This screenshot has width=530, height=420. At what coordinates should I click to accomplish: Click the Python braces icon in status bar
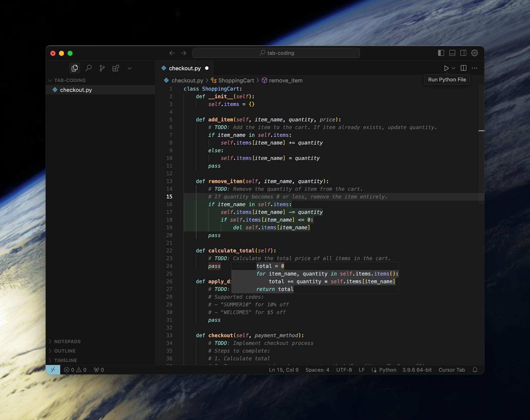point(374,370)
